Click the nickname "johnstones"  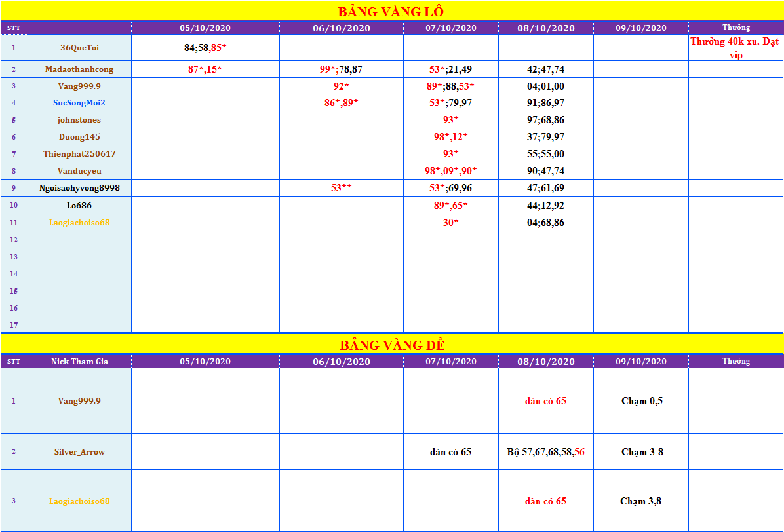click(79, 120)
